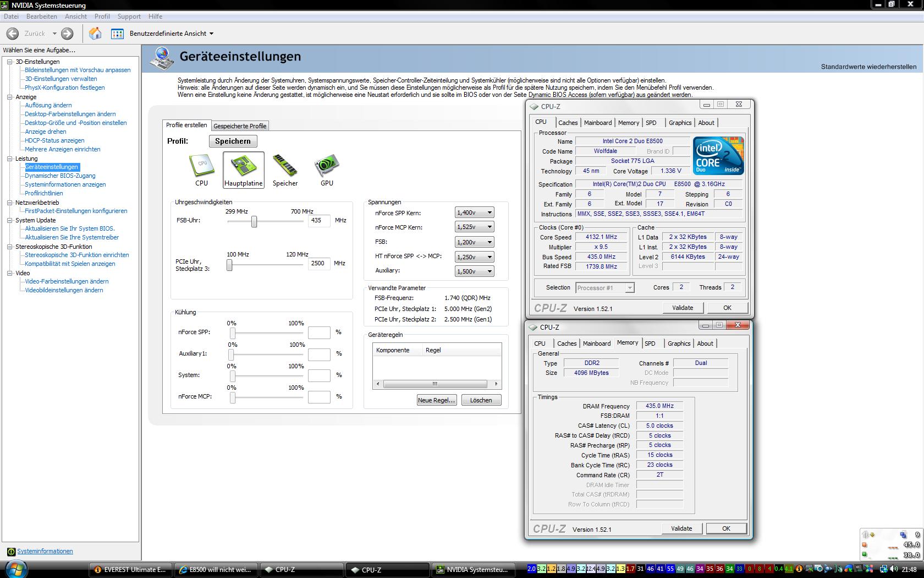Select the Speicher memory module icon
This screenshot has height=578, width=924.
click(285, 170)
